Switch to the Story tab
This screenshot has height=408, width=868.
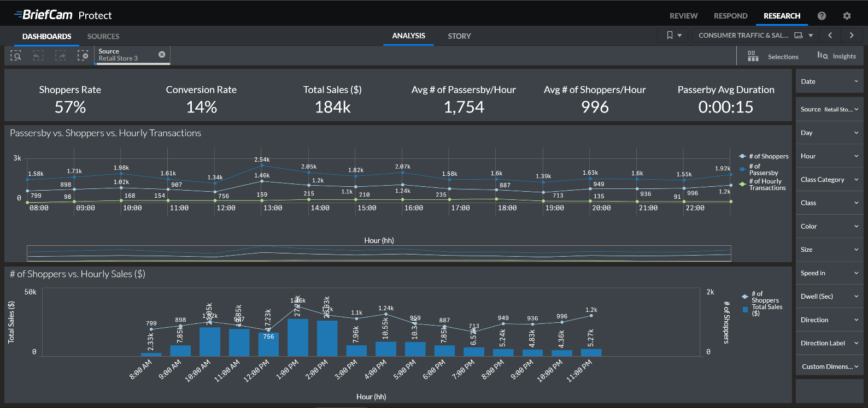(x=459, y=36)
